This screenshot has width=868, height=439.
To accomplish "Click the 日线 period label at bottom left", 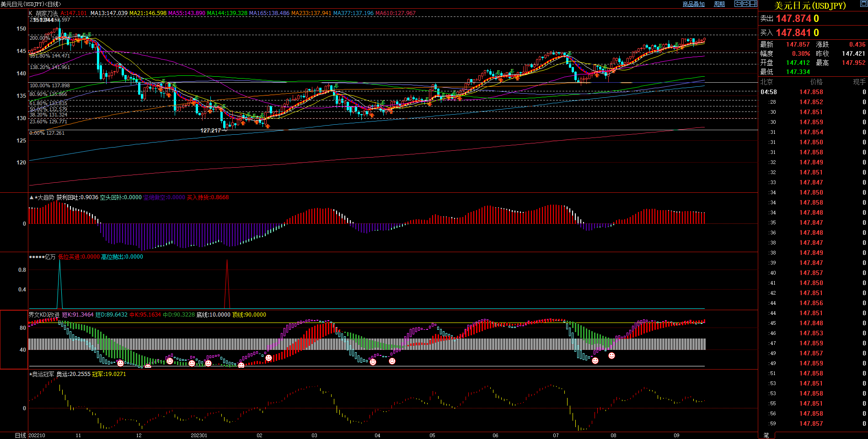I will coord(20,435).
